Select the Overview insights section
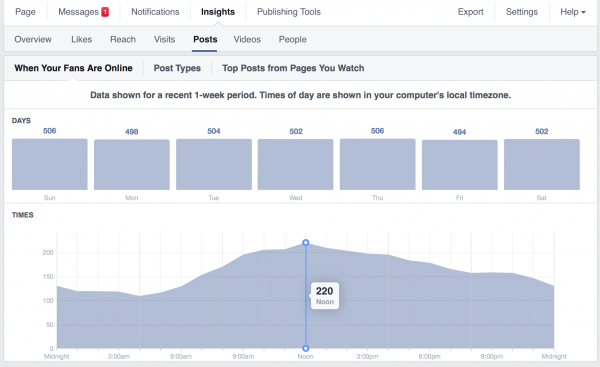 click(33, 39)
